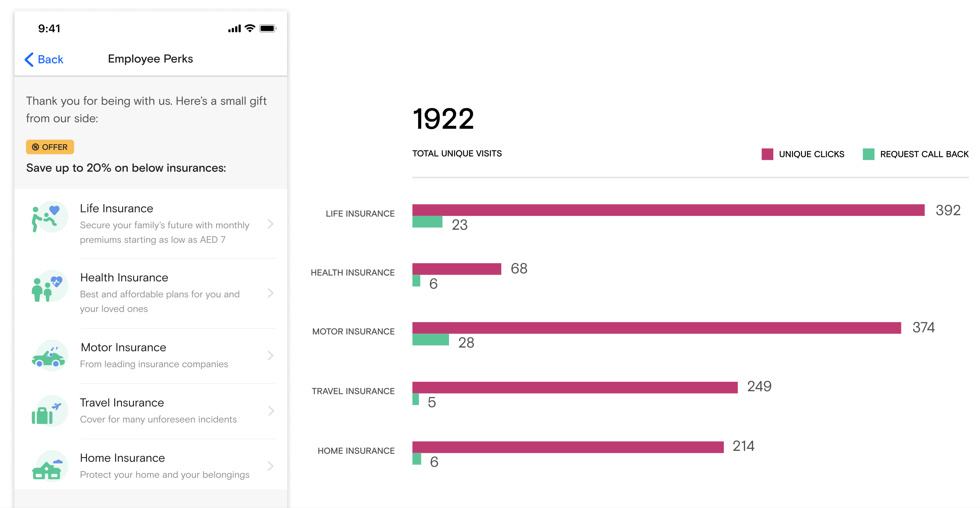Go back using the Back button

pos(44,59)
